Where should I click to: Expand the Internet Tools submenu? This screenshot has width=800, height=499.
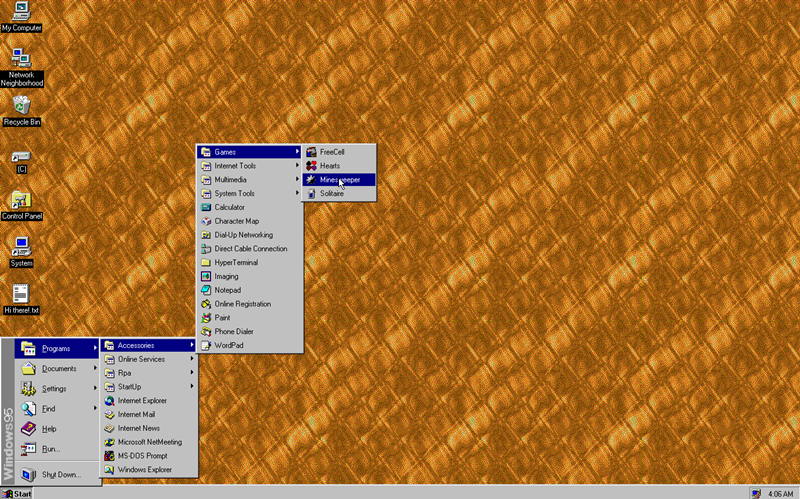(x=235, y=166)
